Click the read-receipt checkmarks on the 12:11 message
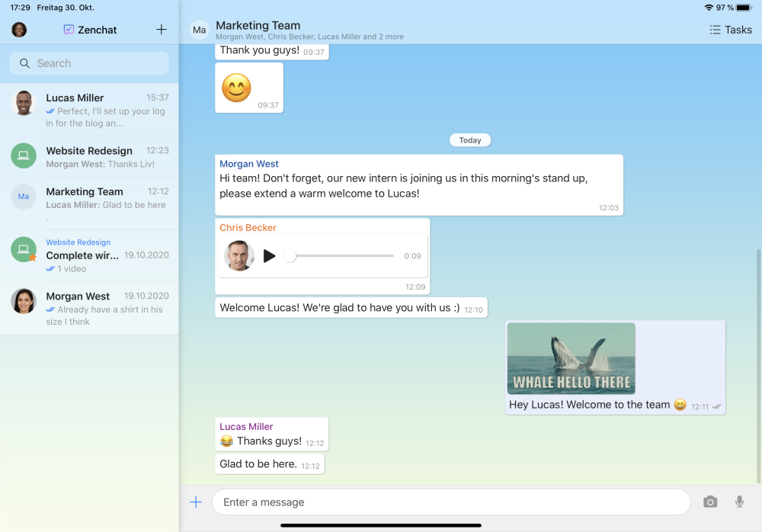This screenshot has width=762, height=532. click(716, 406)
